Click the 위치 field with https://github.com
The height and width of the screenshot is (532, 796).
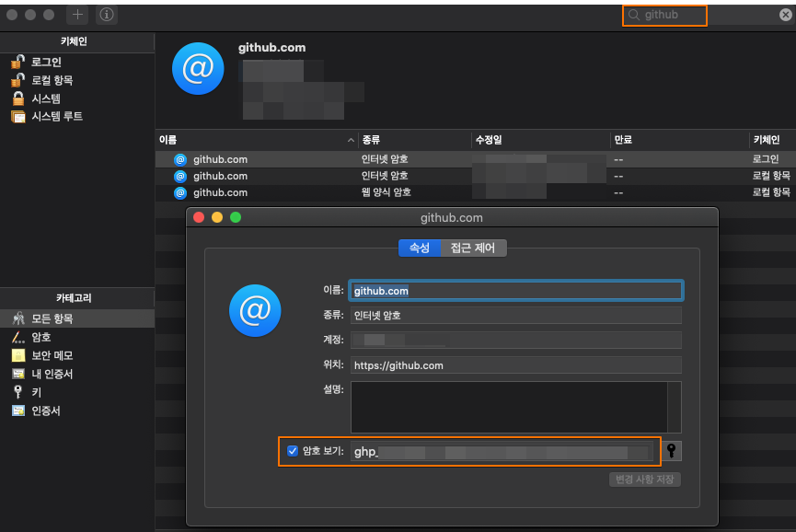[515, 365]
